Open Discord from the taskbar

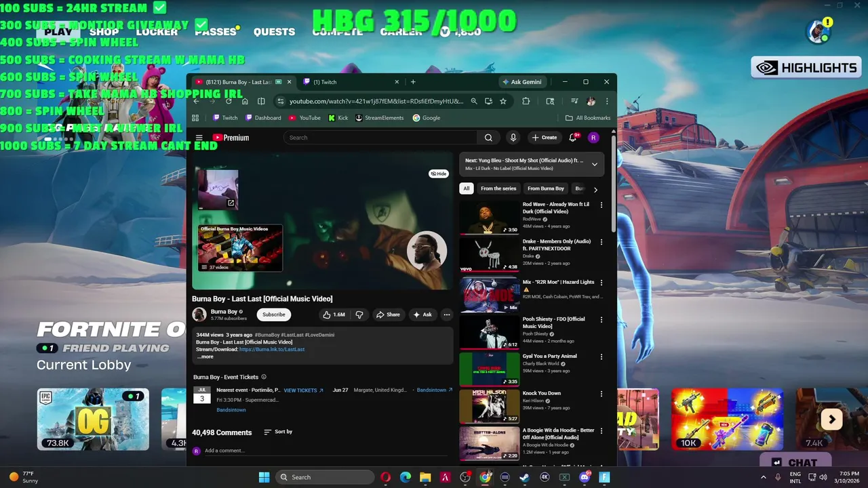pyautogui.click(x=585, y=477)
